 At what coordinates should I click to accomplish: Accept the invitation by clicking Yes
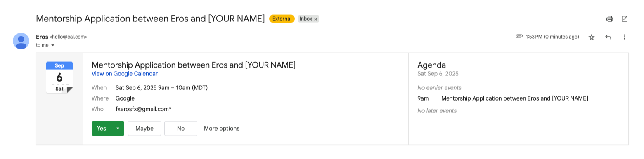[102, 129]
